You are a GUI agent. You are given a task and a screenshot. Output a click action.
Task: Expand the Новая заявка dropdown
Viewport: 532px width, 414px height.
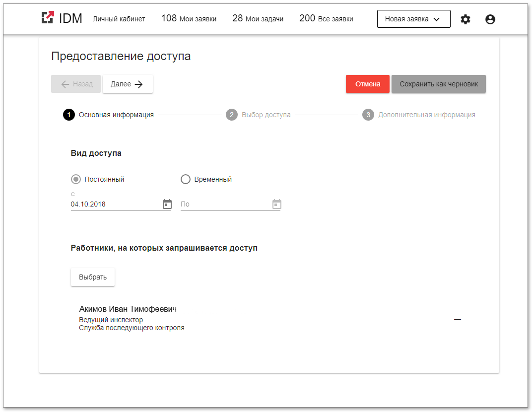pyautogui.click(x=413, y=19)
